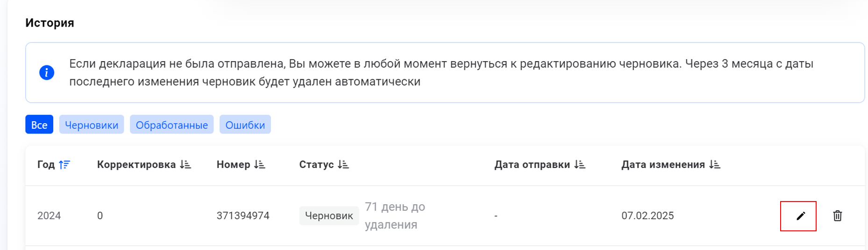Delete the draft using the trash icon
The image size is (868, 250).
tap(837, 215)
